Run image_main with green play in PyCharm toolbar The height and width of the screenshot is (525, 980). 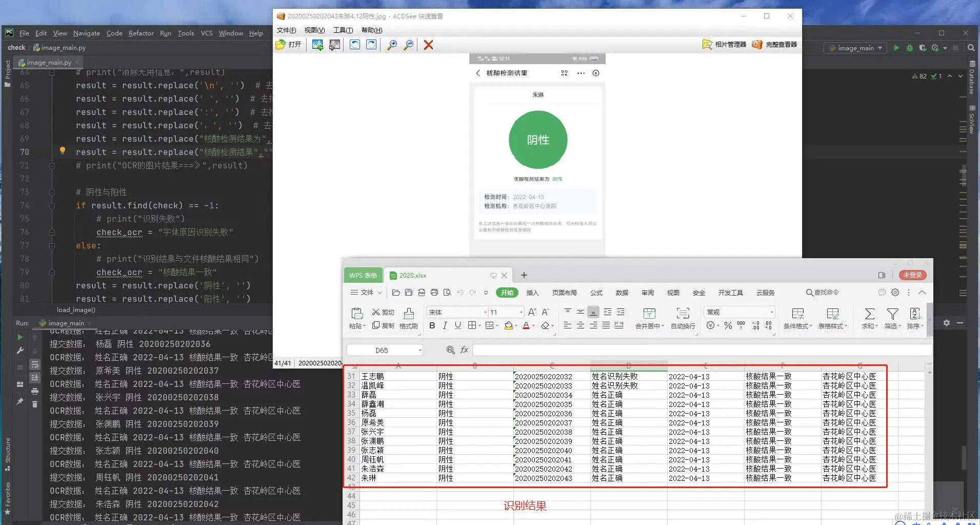tap(896, 48)
